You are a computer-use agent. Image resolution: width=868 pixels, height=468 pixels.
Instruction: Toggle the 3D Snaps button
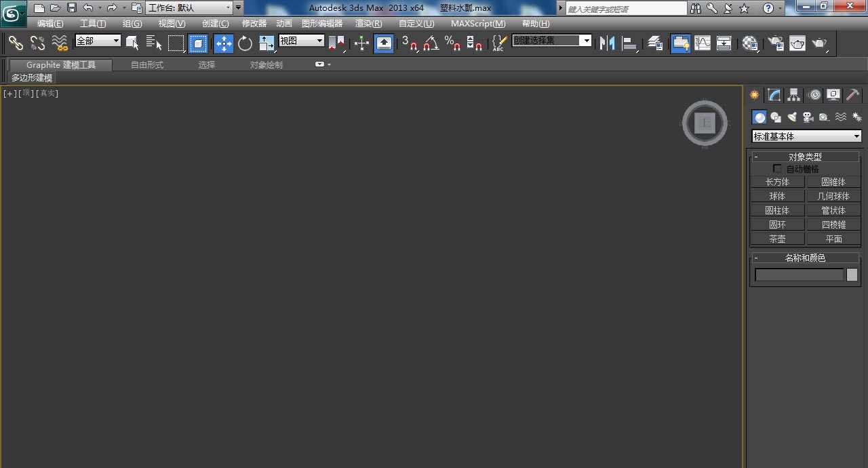[409, 43]
